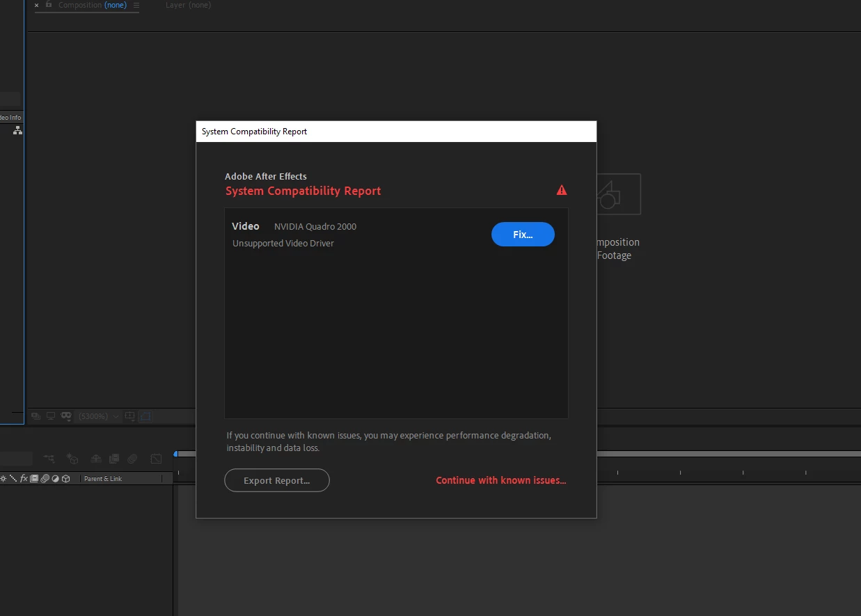861x616 pixels.
Task: Click the fx effects column header
Action: point(24,479)
